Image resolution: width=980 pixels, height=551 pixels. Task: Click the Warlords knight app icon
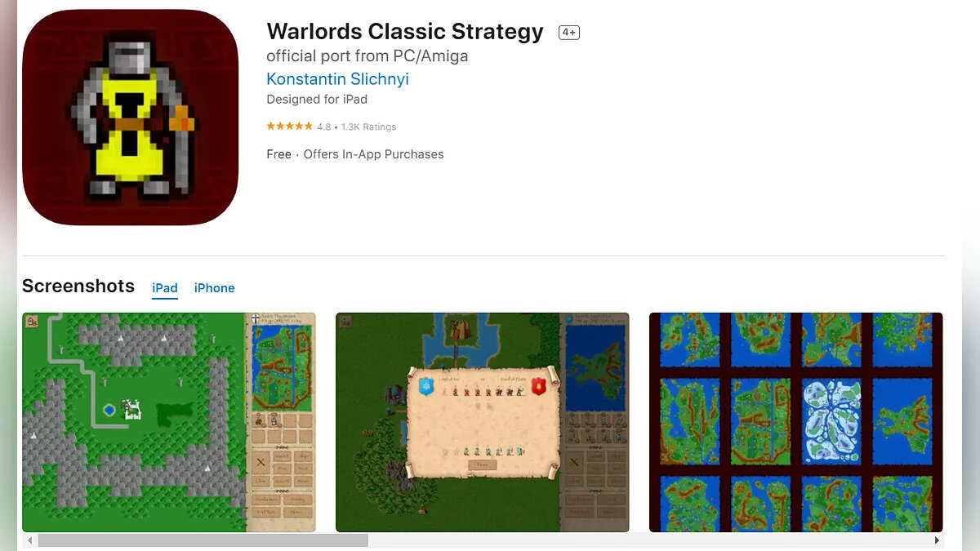pos(131,118)
